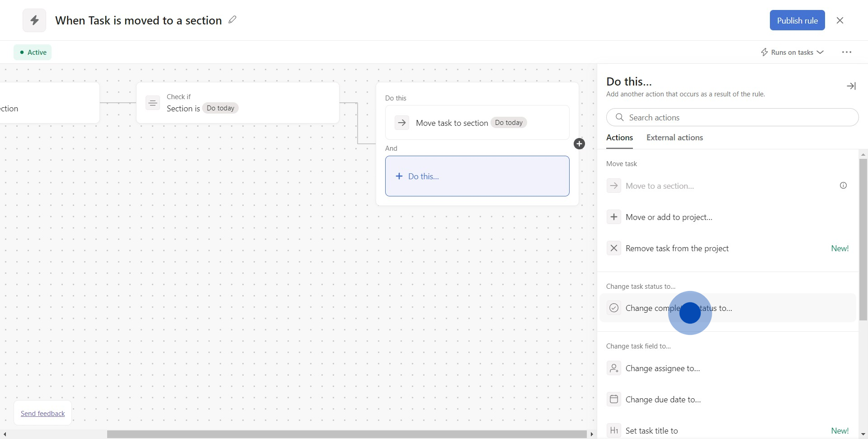Open the Send feedback link

tap(43, 414)
